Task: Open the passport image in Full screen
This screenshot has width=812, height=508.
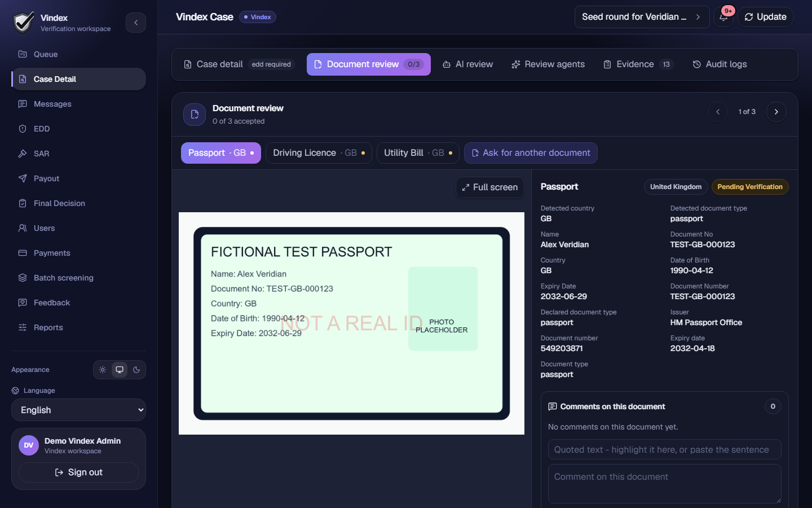Action: coord(490,187)
